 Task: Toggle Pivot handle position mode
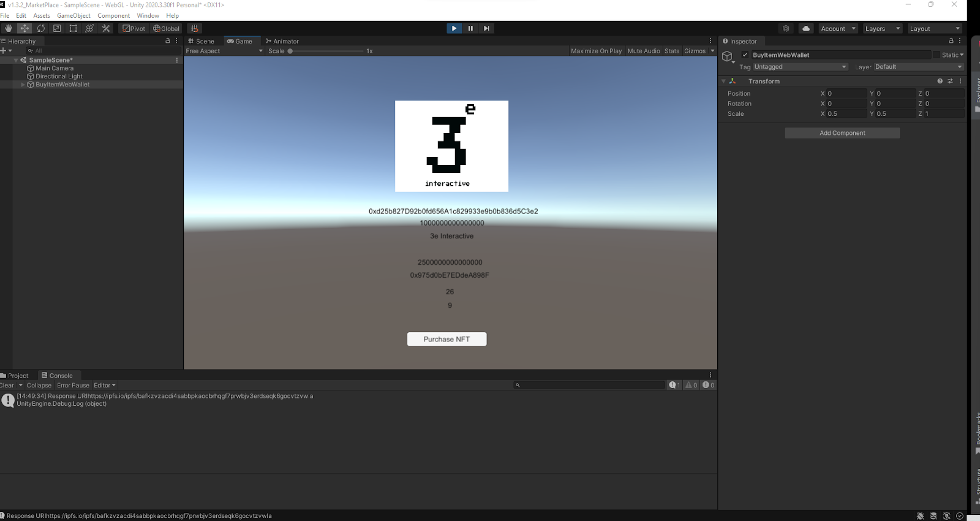click(x=134, y=28)
